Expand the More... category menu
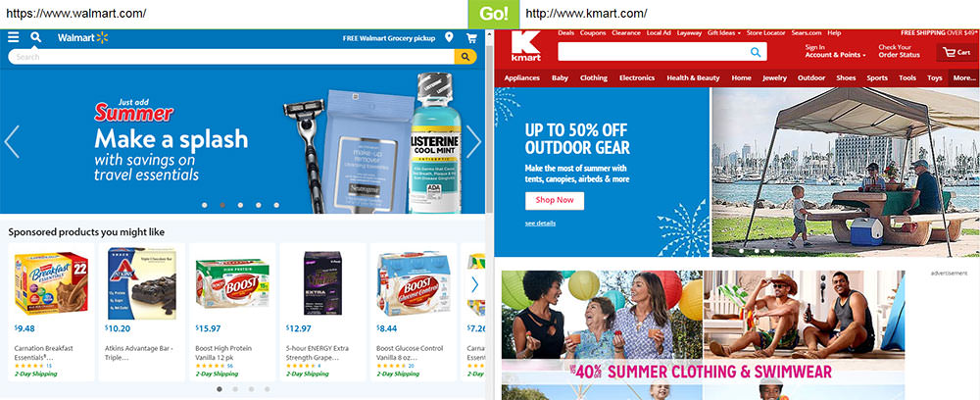 point(963,78)
